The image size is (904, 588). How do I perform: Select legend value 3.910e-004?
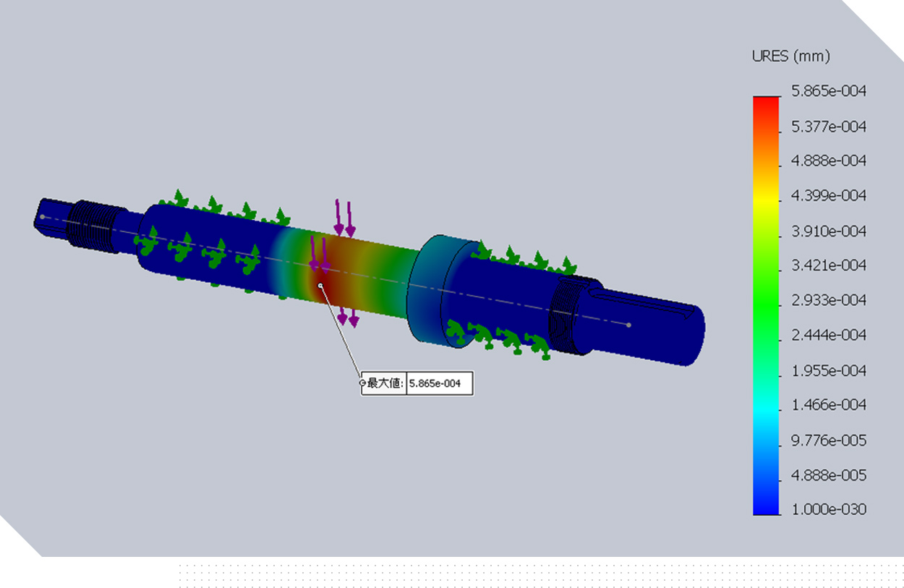[829, 231]
